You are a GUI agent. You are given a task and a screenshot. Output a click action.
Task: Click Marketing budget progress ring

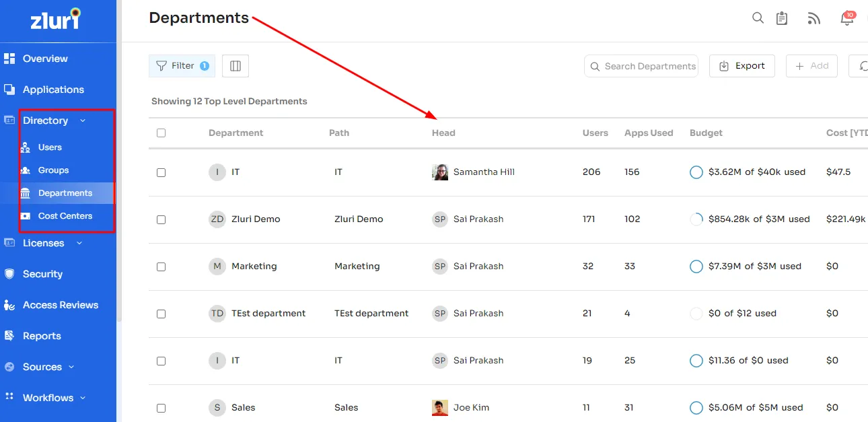pyautogui.click(x=696, y=267)
